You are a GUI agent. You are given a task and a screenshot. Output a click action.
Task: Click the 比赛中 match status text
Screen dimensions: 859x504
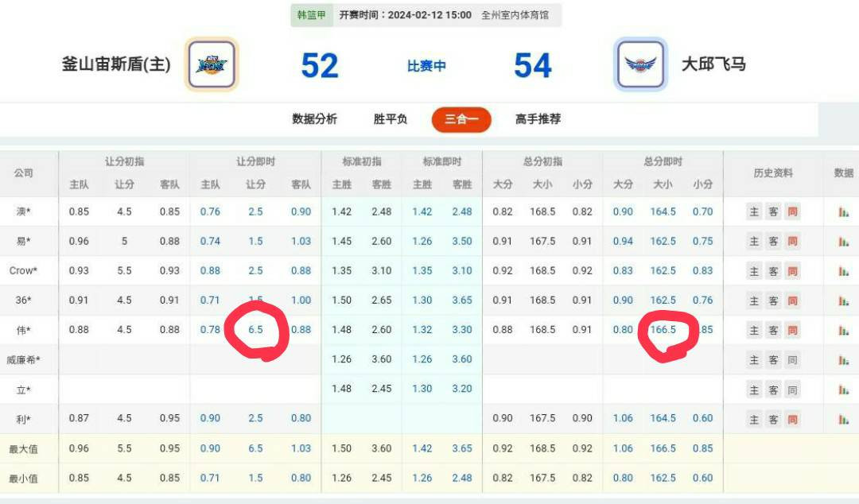(x=426, y=66)
